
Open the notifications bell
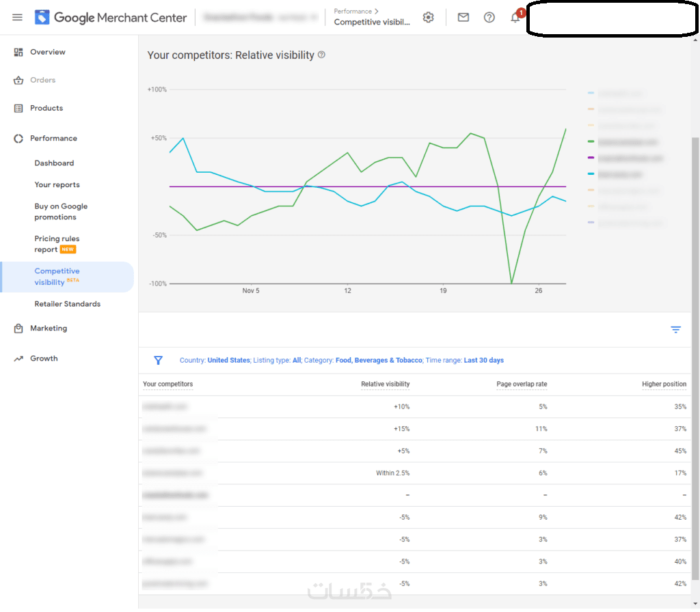click(515, 18)
